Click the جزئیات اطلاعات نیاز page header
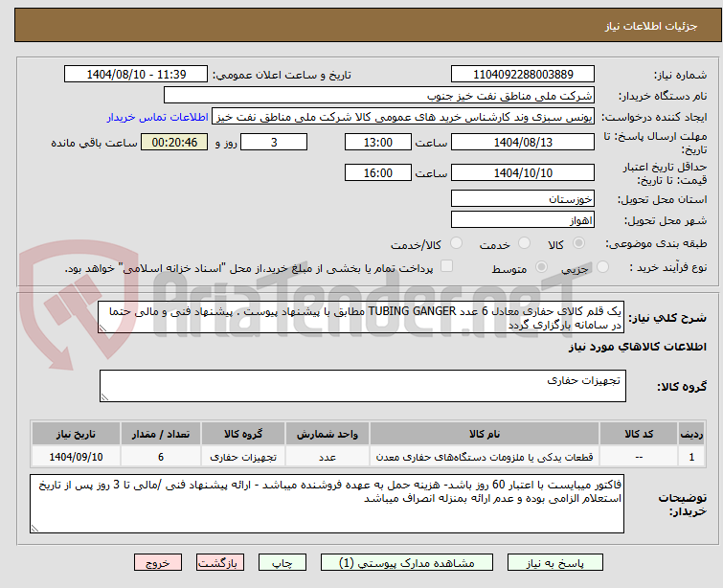723x588 pixels. pos(650,26)
